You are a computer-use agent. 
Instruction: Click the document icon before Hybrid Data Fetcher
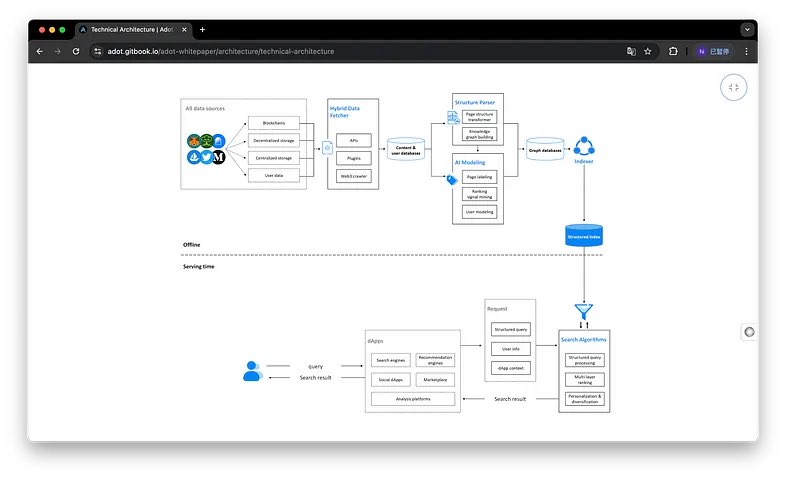pyautogui.click(x=327, y=148)
